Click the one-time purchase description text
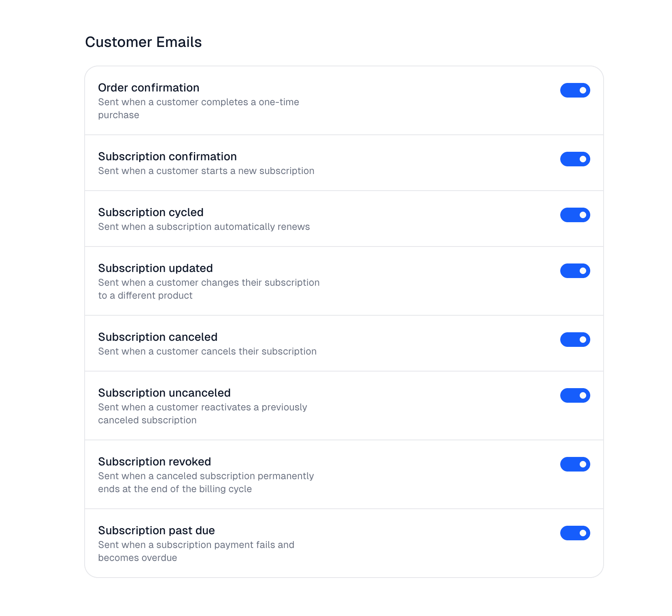672x616 pixels. click(198, 108)
